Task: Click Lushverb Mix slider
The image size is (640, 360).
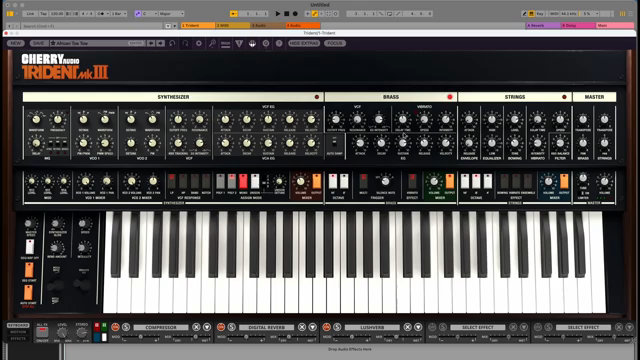Action: click(x=403, y=337)
